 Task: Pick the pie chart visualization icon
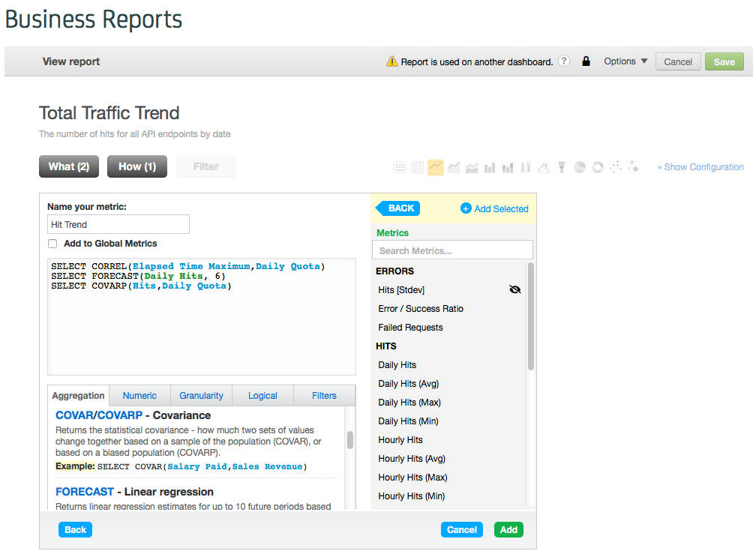[x=580, y=167]
